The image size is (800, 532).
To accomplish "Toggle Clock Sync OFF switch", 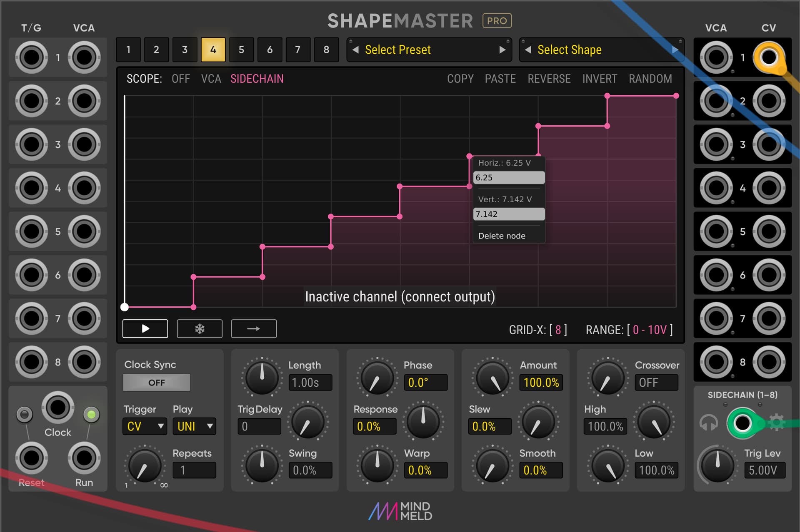I will pos(157,383).
